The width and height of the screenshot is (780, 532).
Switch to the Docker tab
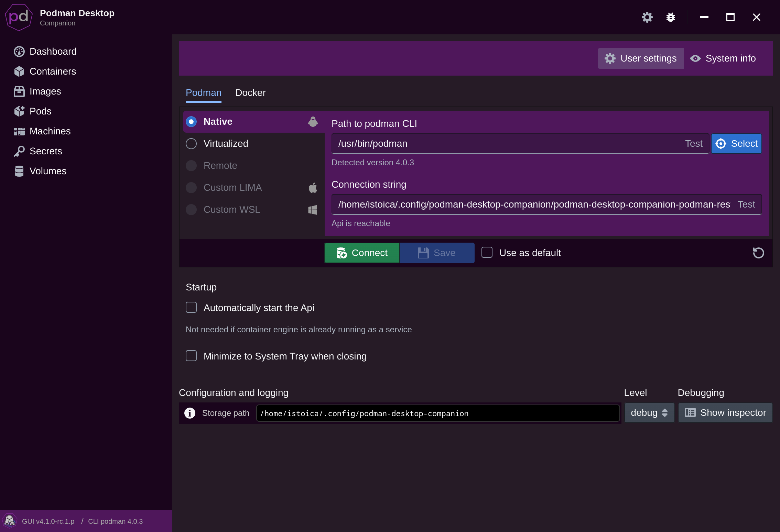[x=250, y=93]
